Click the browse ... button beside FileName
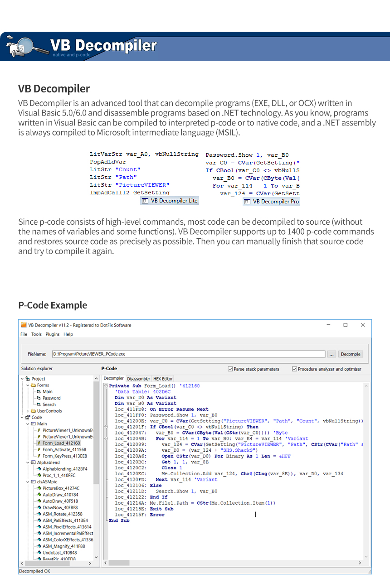Viewport: 390px width, 588px height. click(332, 354)
